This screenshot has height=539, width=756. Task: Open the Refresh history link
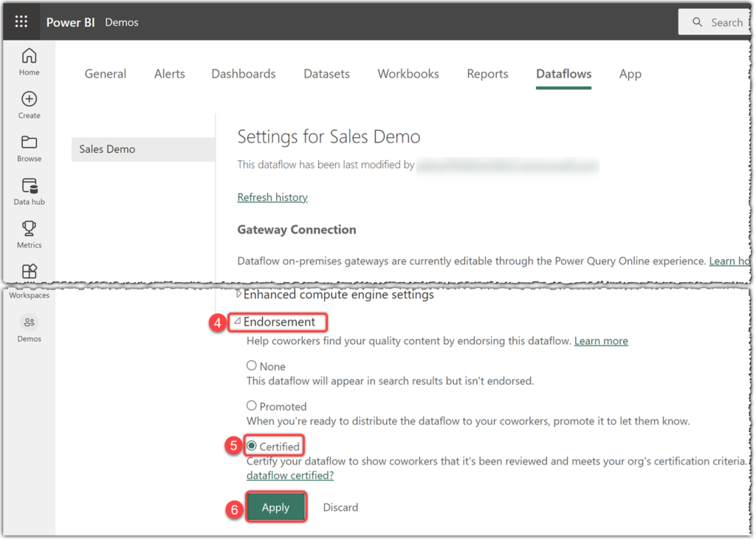click(x=272, y=197)
